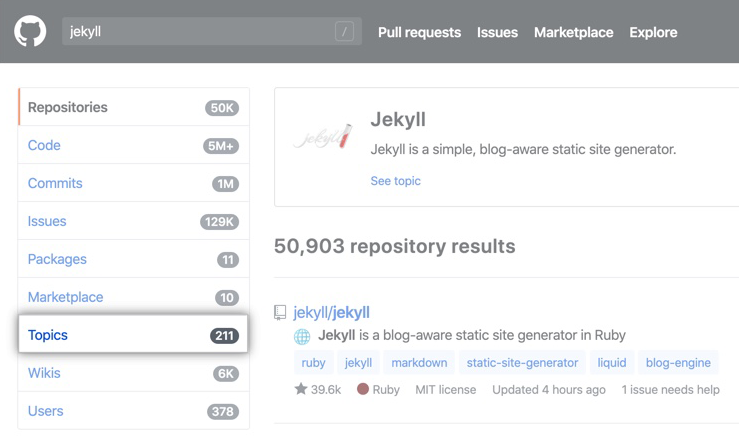Select the Packages results filter
This screenshot has height=439, width=739.
pyautogui.click(x=134, y=259)
